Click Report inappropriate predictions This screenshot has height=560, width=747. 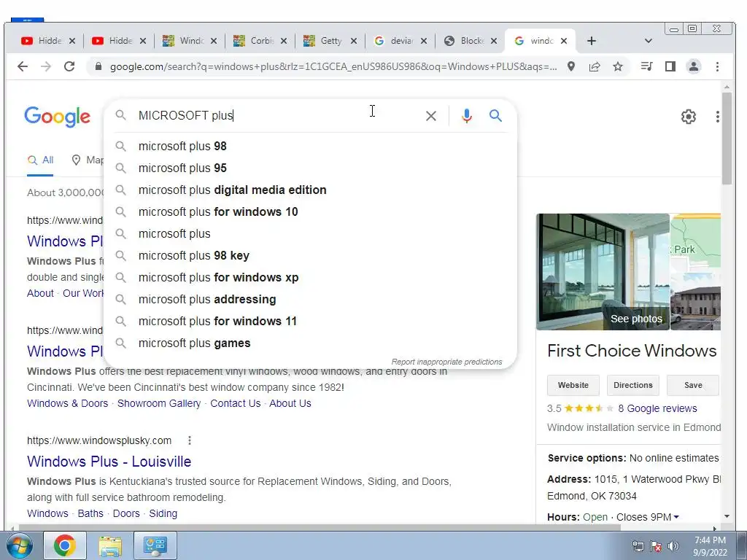[x=446, y=362]
